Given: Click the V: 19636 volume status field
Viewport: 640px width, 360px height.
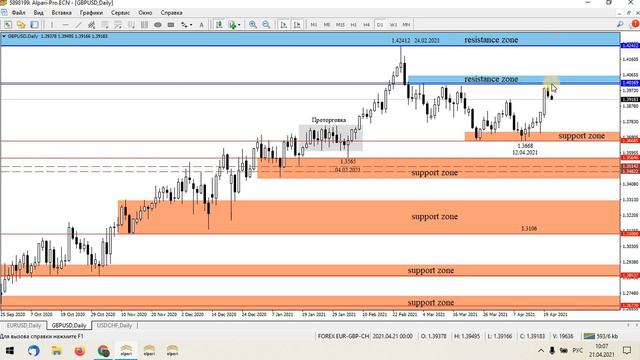Looking at the screenshot, I should coord(563,336).
